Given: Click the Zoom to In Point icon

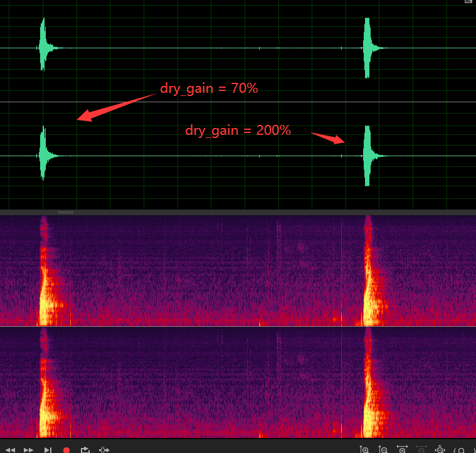Looking at the screenshot, I should 459,450.
